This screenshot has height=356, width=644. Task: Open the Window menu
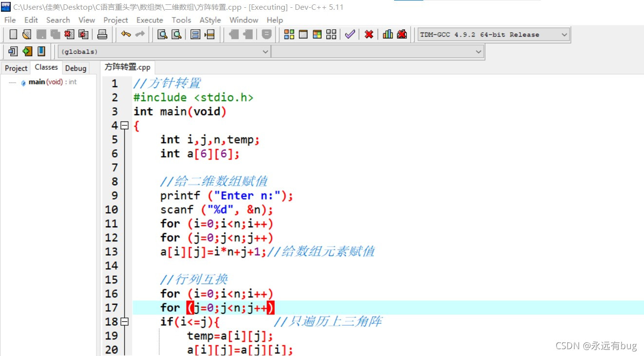coord(244,20)
